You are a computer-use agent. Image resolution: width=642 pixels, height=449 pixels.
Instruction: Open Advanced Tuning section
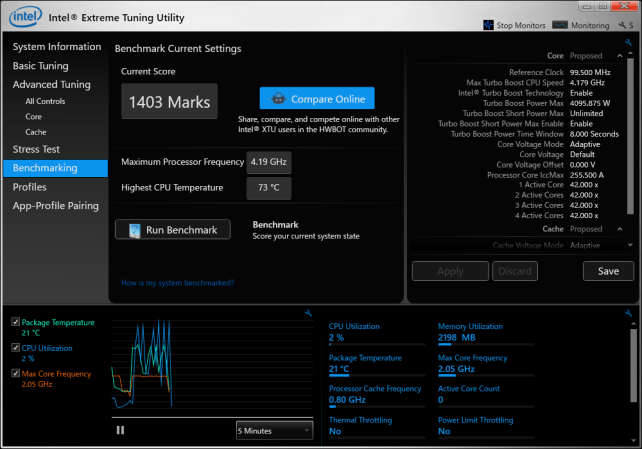tap(52, 85)
